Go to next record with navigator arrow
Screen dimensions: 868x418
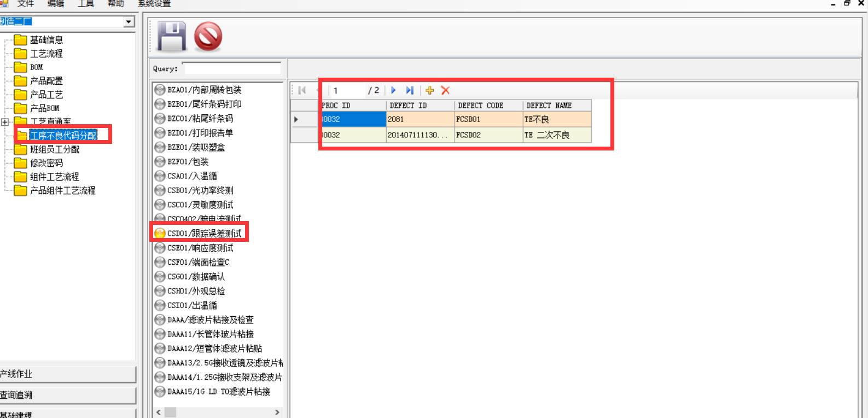click(393, 90)
